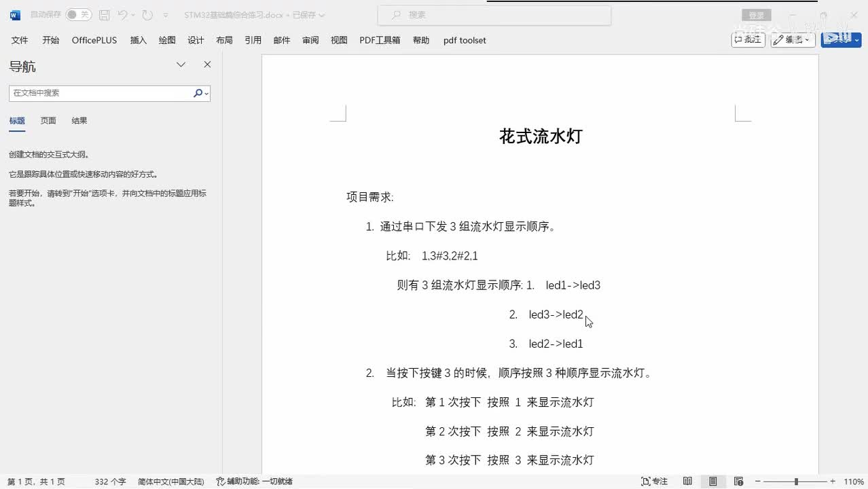
Task: Switch to the 引用 ribbon tab
Action: (253, 40)
